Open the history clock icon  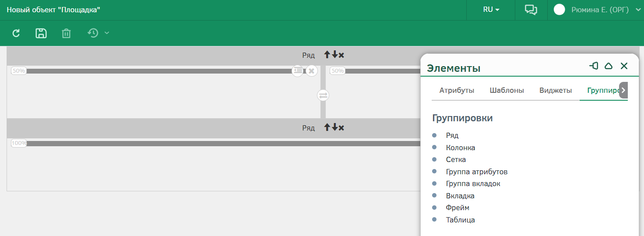pos(93,33)
